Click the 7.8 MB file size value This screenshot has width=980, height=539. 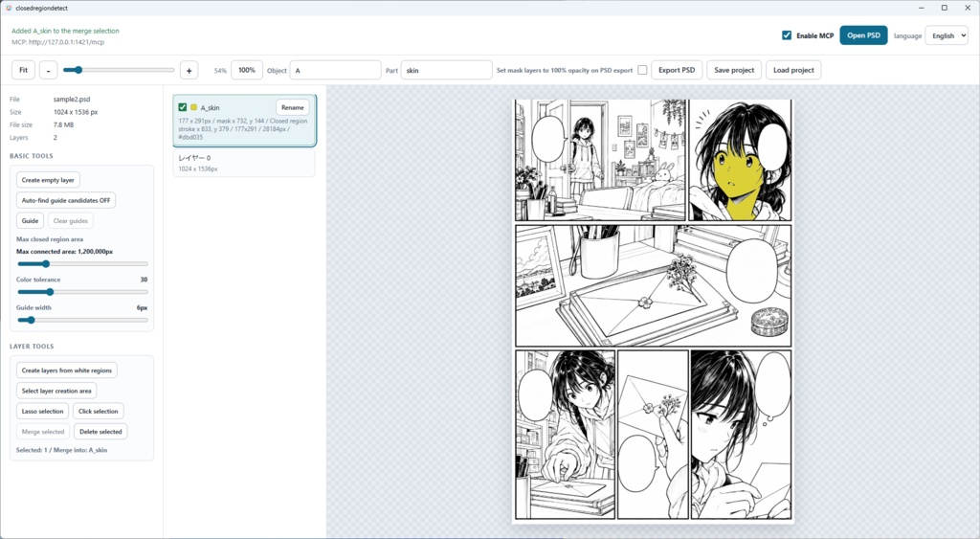point(64,124)
